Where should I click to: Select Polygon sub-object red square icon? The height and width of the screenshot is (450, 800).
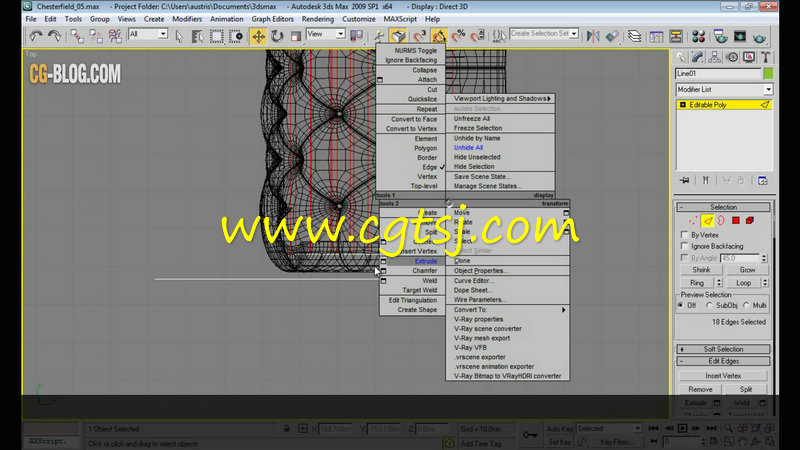[x=736, y=220]
